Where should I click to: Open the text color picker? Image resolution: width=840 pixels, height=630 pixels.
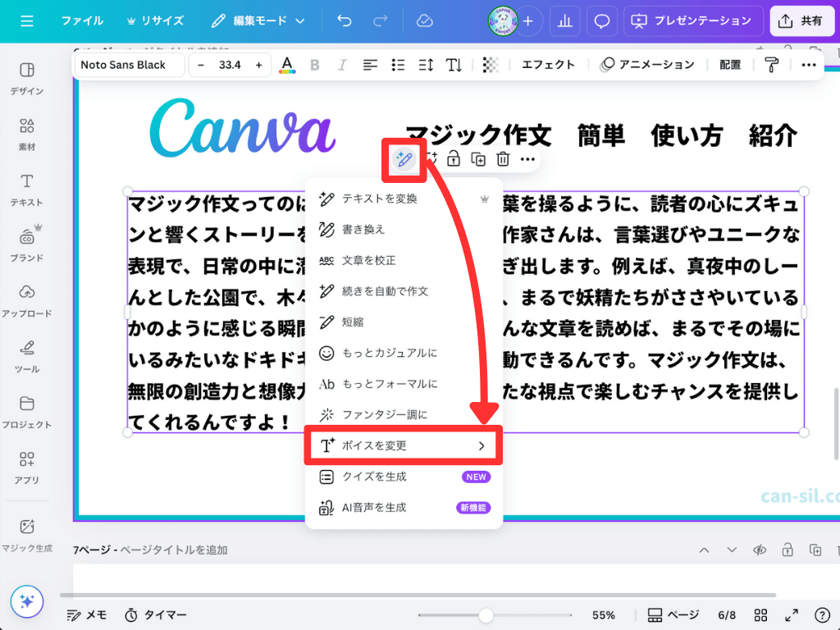[x=287, y=65]
